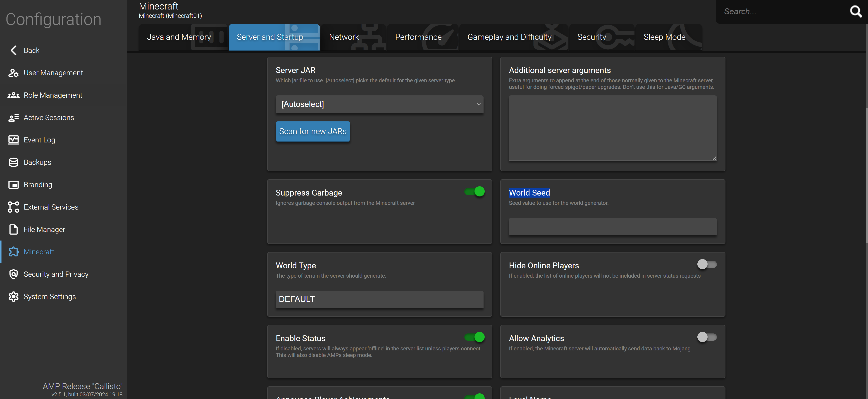Select the Server and Startup tab
This screenshot has width=868, height=399.
click(274, 37)
